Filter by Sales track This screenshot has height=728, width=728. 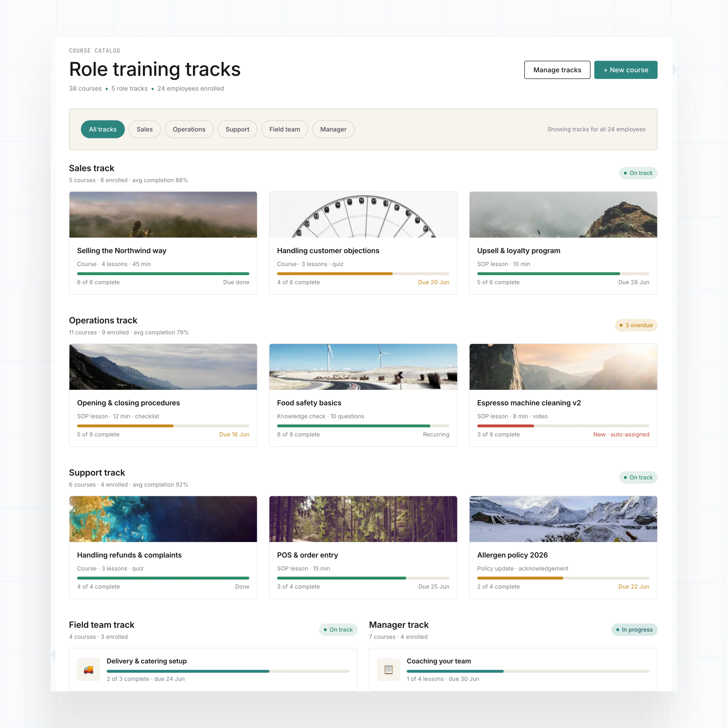[145, 129]
